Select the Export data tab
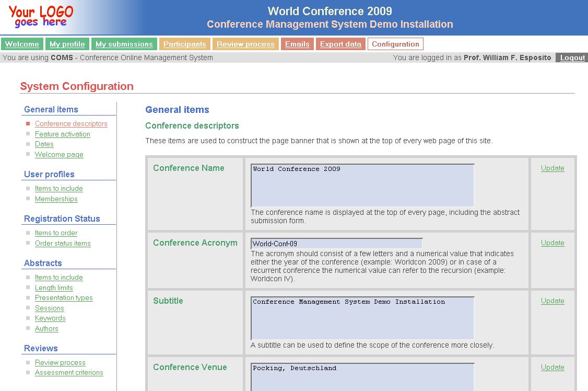The width and height of the screenshot is (588, 391). point(340,44)
